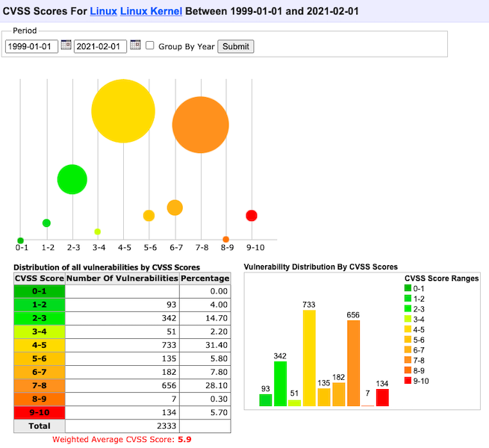This screenshot has width=489, height=448.
Task: Open calendar picker beside end date field
Action: 135,46
